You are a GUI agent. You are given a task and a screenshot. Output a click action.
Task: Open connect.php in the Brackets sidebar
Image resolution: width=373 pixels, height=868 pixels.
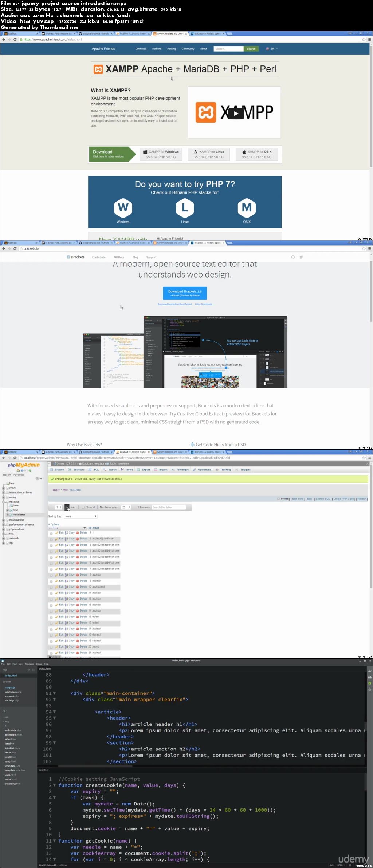[12, 696]
